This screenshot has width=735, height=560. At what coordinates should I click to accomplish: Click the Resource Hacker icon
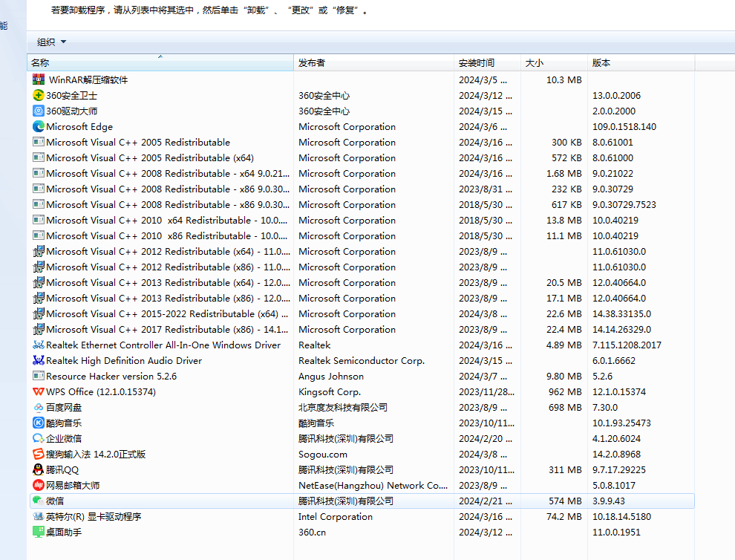click(39, 376)
